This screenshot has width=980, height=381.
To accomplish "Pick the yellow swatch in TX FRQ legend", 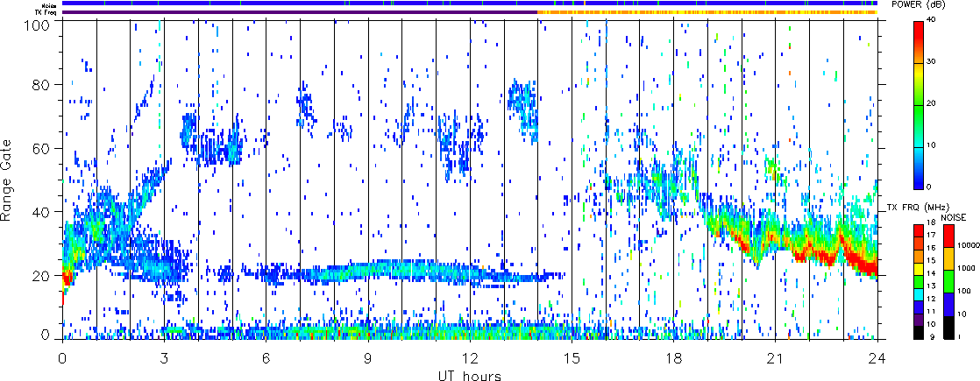I will pos(920,268).
